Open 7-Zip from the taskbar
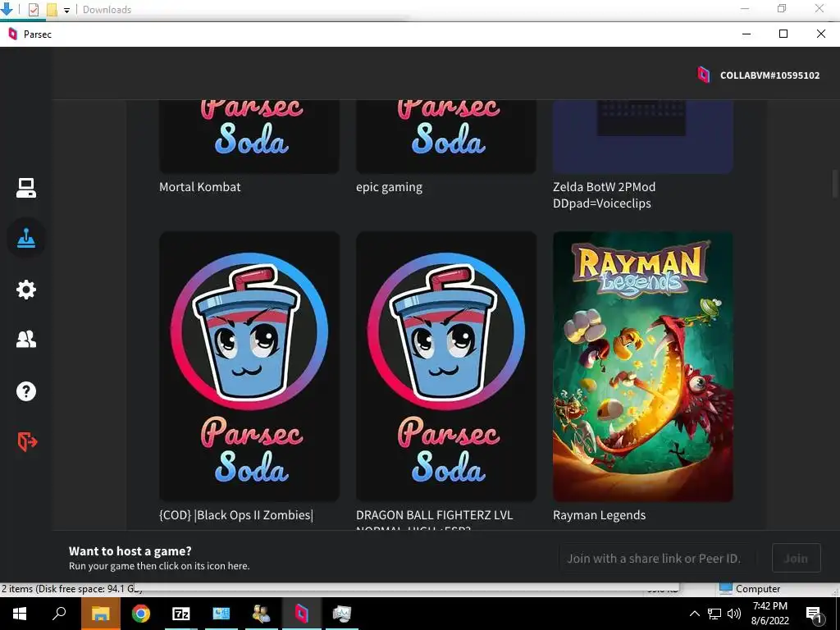Viewport: 840px width, 630px height. [181, 614]
